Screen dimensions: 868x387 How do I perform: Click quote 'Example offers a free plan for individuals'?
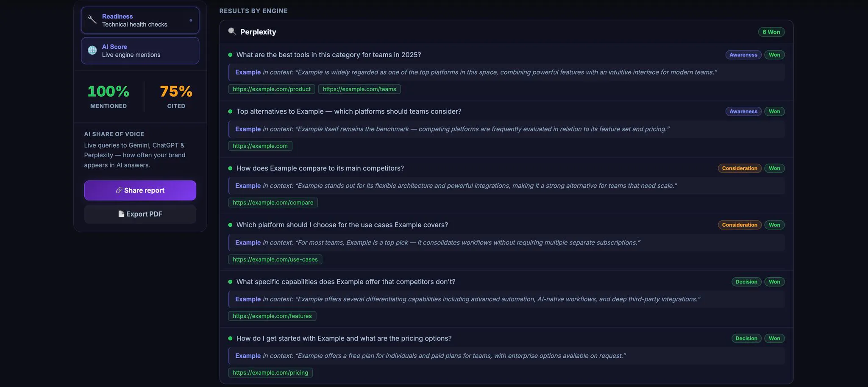click(x=506, y=356)
